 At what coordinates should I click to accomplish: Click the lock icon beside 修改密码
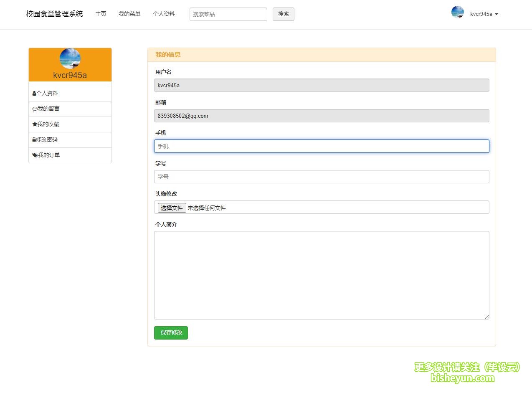(34, 139)
